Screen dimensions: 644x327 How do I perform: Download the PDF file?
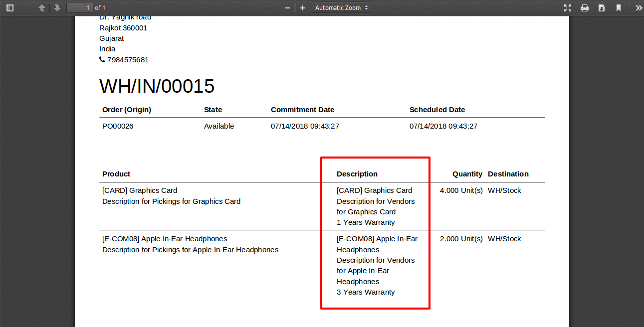[602, 8]
